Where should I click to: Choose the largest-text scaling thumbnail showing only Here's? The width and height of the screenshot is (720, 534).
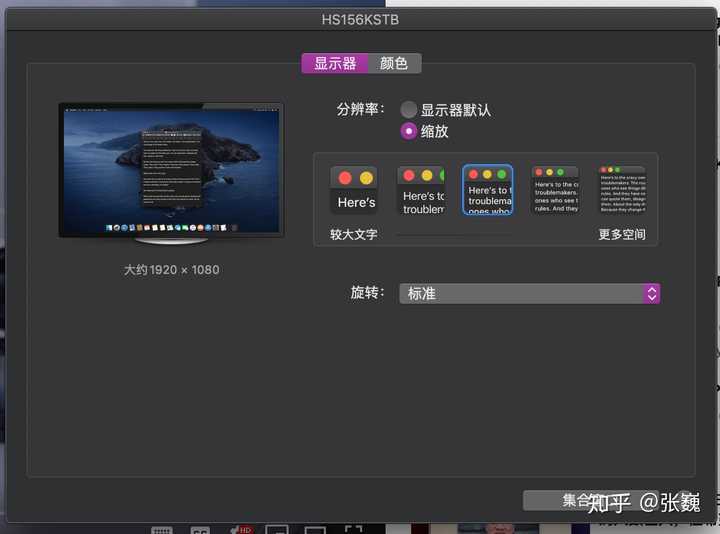[x=354, y=190]
